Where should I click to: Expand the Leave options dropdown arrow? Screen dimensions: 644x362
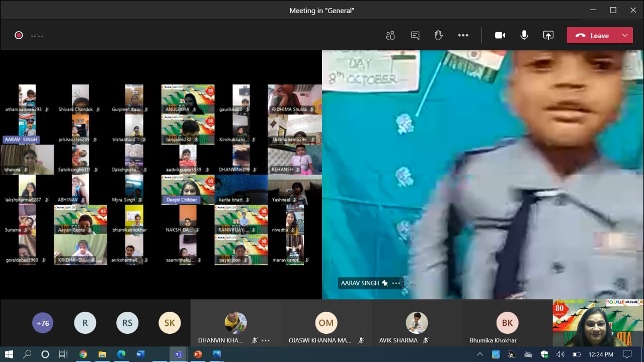(x=625, y=35)
